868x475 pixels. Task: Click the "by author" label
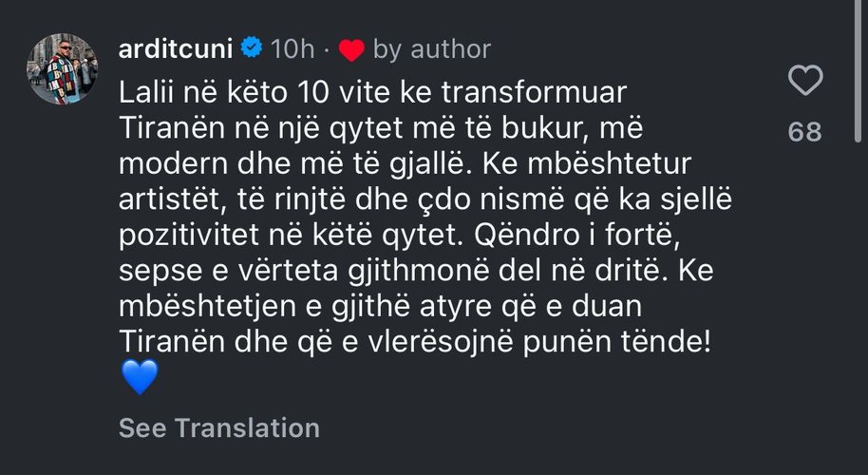pos(432,47)
